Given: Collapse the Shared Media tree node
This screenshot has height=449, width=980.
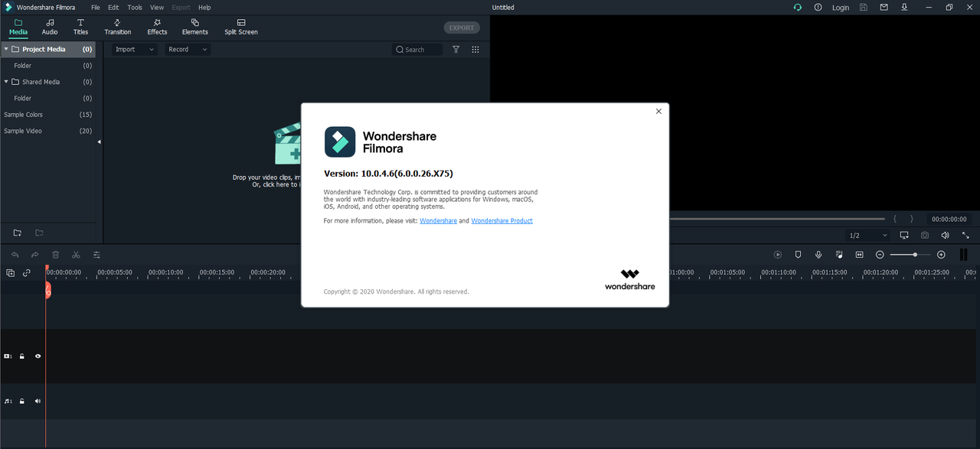Looking at the screenshot, I should [x=6, y=82].
